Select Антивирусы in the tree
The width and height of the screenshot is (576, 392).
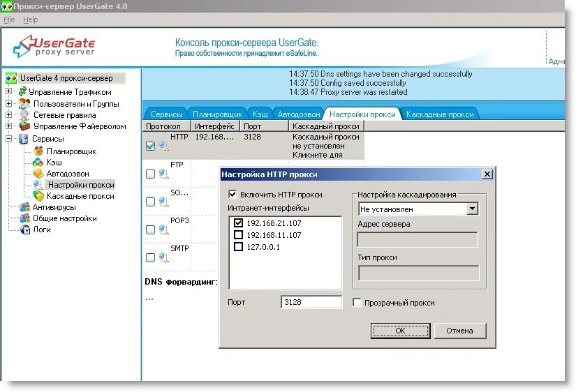(x=54, y=207)
